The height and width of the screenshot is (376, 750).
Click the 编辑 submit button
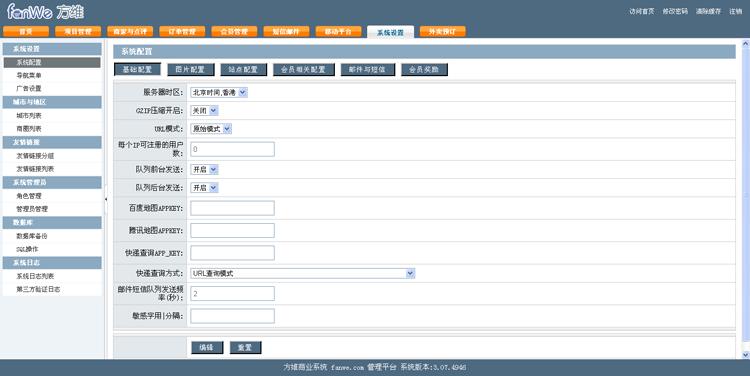[x=207, y=347]
